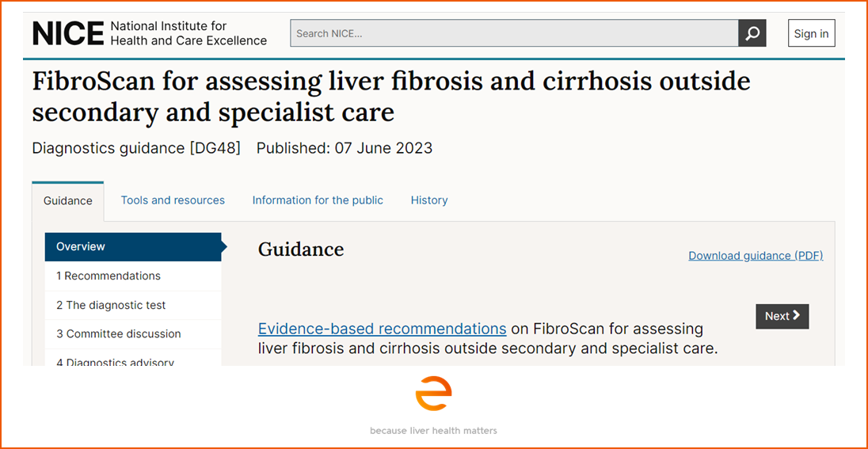Open 4 Diagnostics advisory section
Screen dimensions: 868x449
(x=133, y=358)
